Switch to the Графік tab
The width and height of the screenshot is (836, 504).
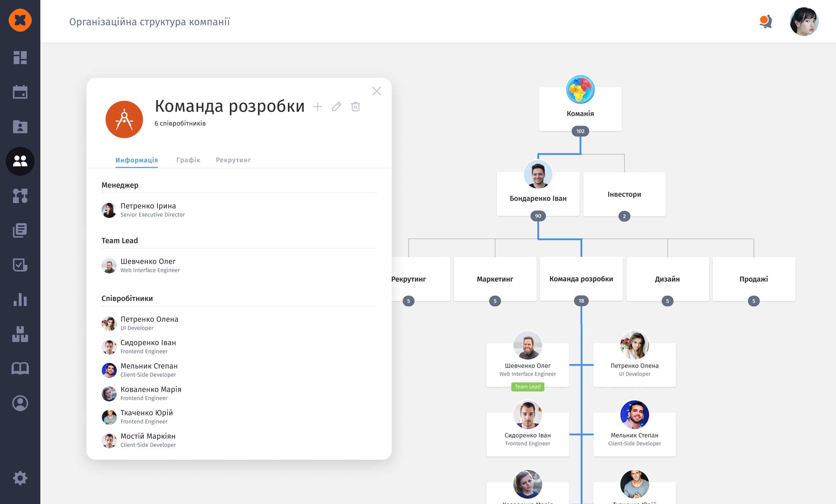pos(188,160)
